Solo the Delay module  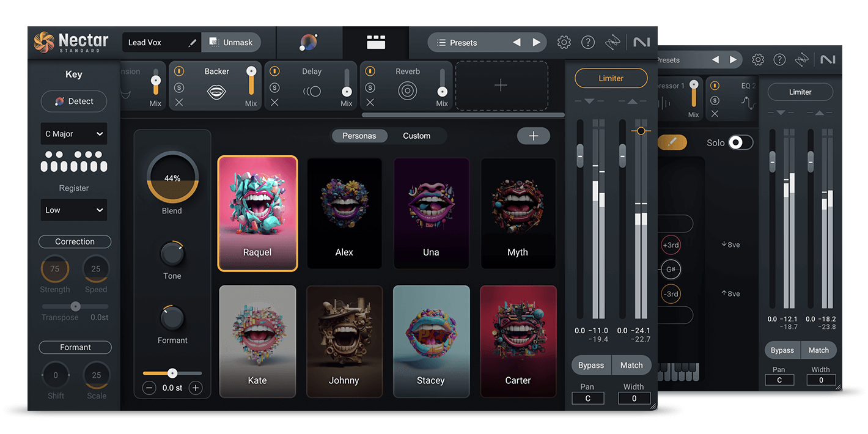coord(274,88)
